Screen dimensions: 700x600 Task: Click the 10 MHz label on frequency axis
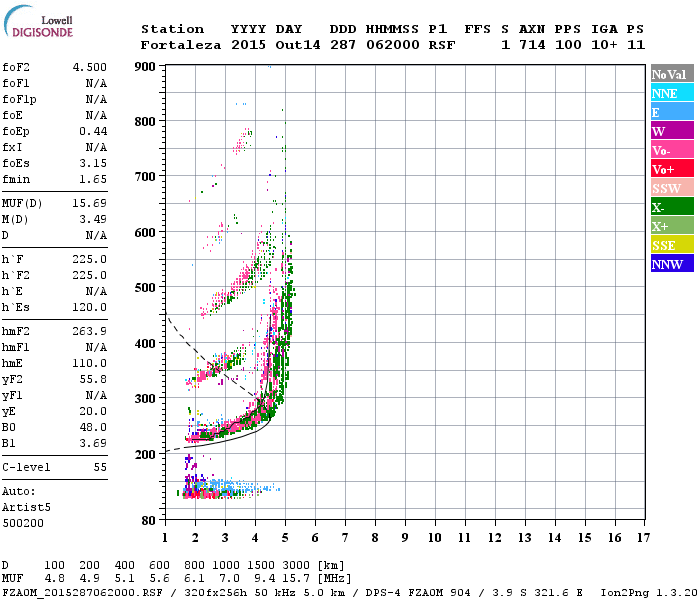point(435,538)
